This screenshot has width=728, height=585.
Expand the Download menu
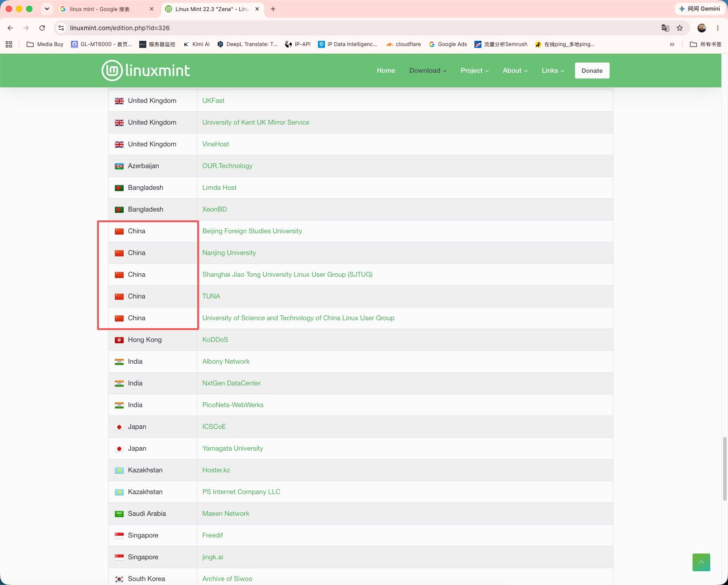(x=428, y=71)
